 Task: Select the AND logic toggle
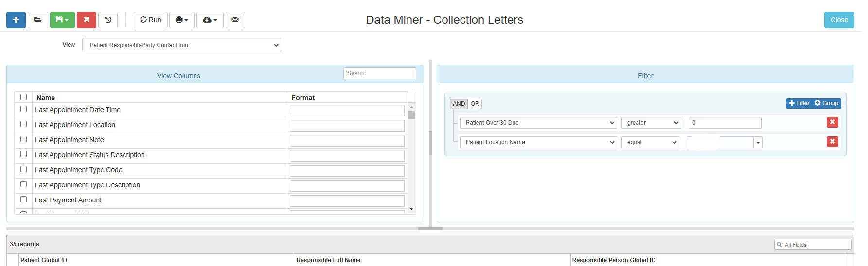(459, 104)
